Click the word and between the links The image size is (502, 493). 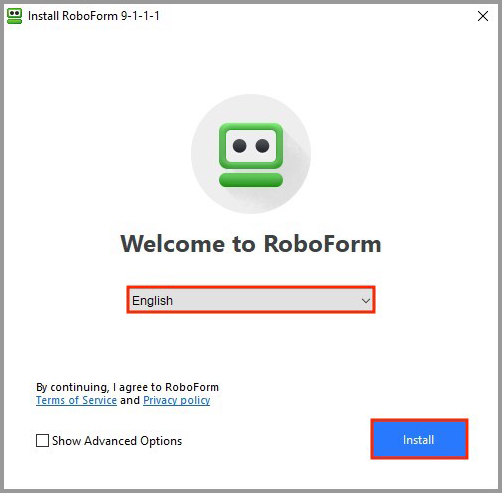[130, 400]
